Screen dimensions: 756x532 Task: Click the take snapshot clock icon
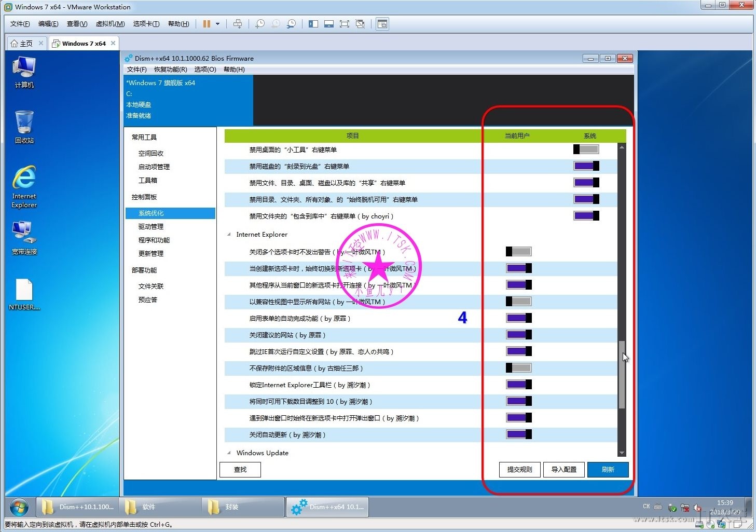[260, 24]
